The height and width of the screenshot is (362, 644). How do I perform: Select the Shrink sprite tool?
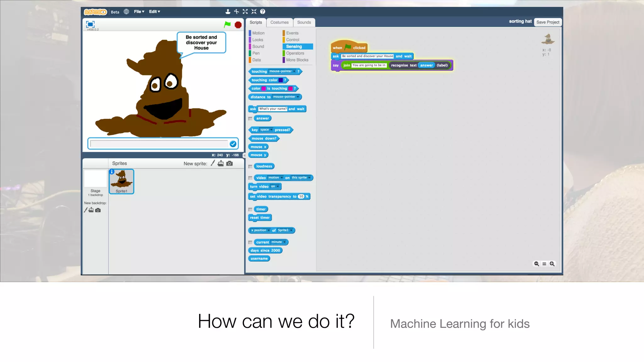pyautogui.click(x=254, y=12)
